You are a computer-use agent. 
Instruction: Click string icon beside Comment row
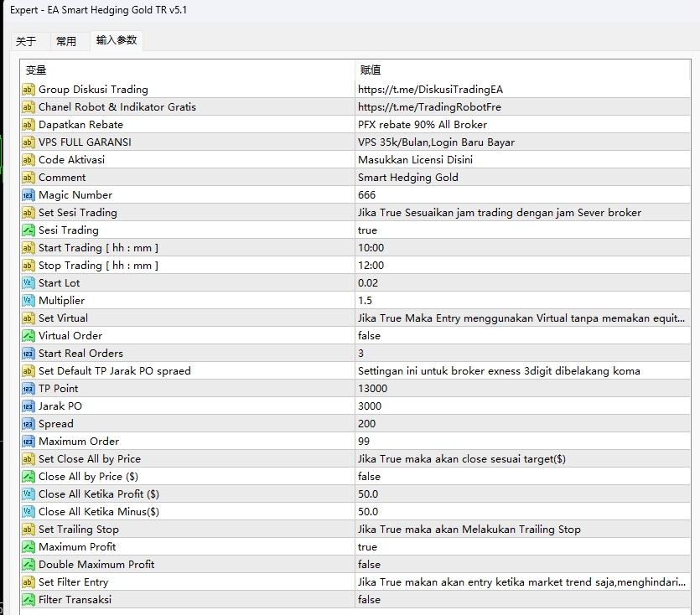click(29, 178)
